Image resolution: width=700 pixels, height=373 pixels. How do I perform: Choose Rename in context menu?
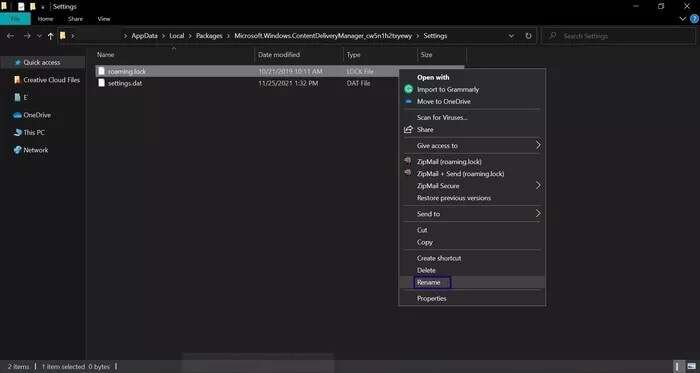[x=471, y=282]
